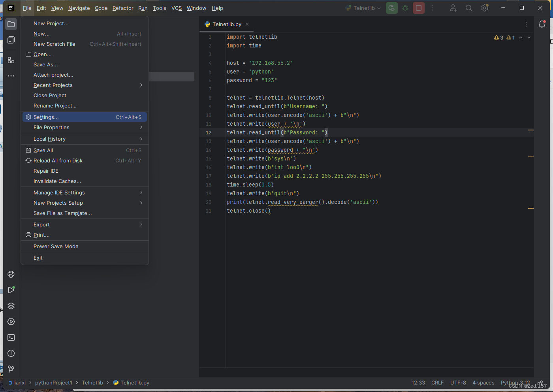Screen dimensions: 553x392
Task: Enable Power Save Mode
Action: (x=56, y=246)
